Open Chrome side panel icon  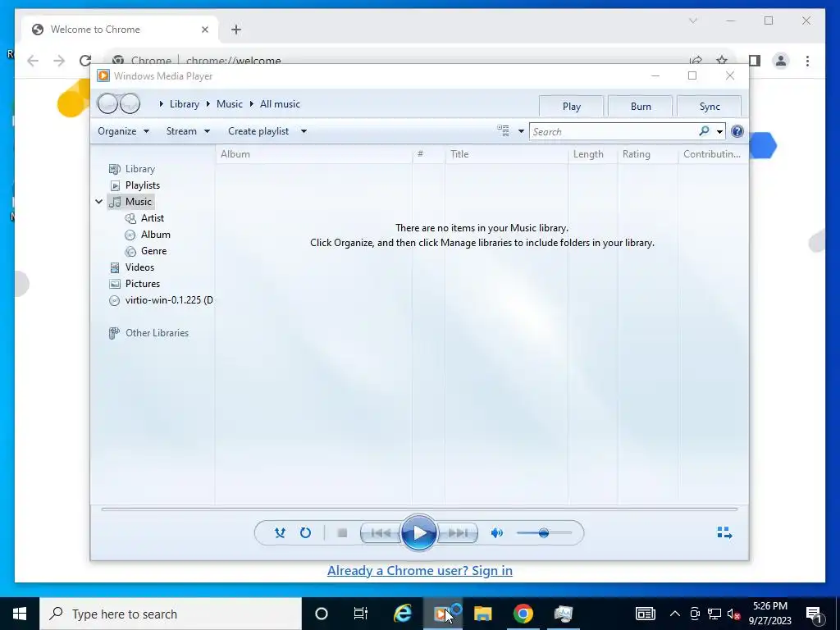755,61
